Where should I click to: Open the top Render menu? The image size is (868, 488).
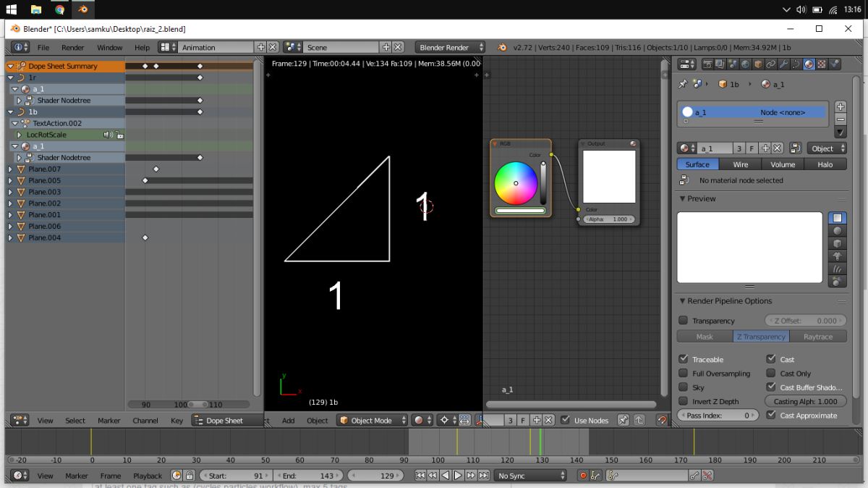coord(72,47)
